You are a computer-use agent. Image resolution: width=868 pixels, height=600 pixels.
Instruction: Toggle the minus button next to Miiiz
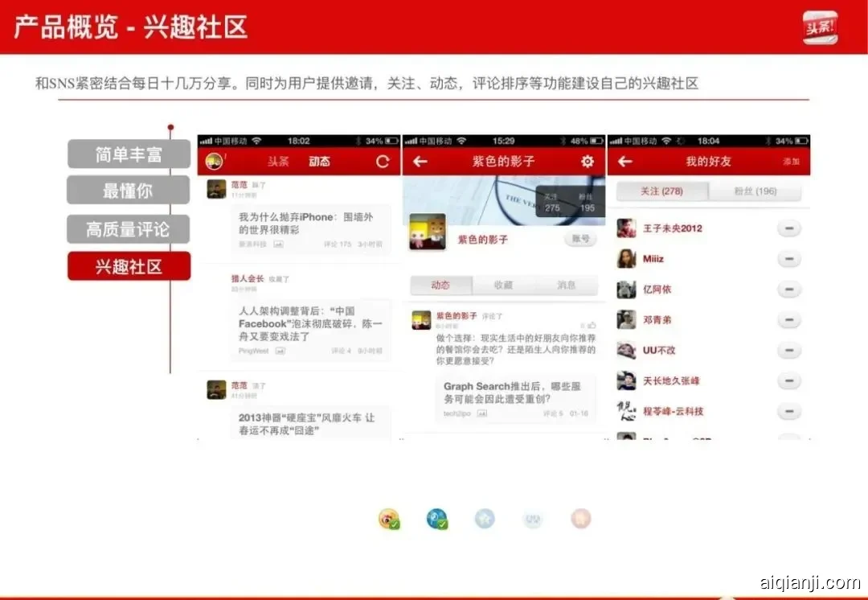[789, 259]
